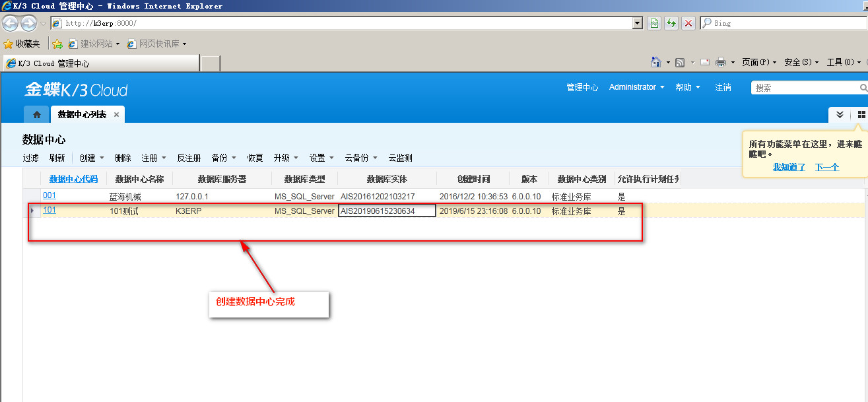
Task: Sort by the 数据中心代码 column header
Action: [73, 179]
